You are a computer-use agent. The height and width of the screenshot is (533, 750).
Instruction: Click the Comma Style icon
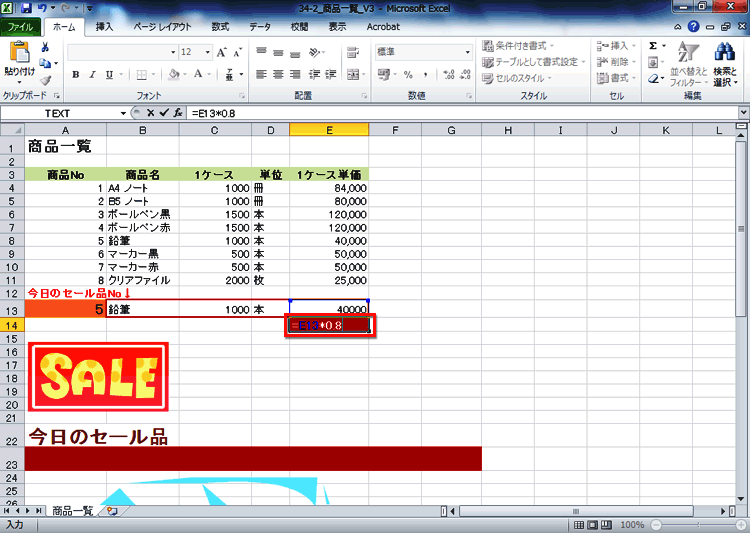pos(425,75)
